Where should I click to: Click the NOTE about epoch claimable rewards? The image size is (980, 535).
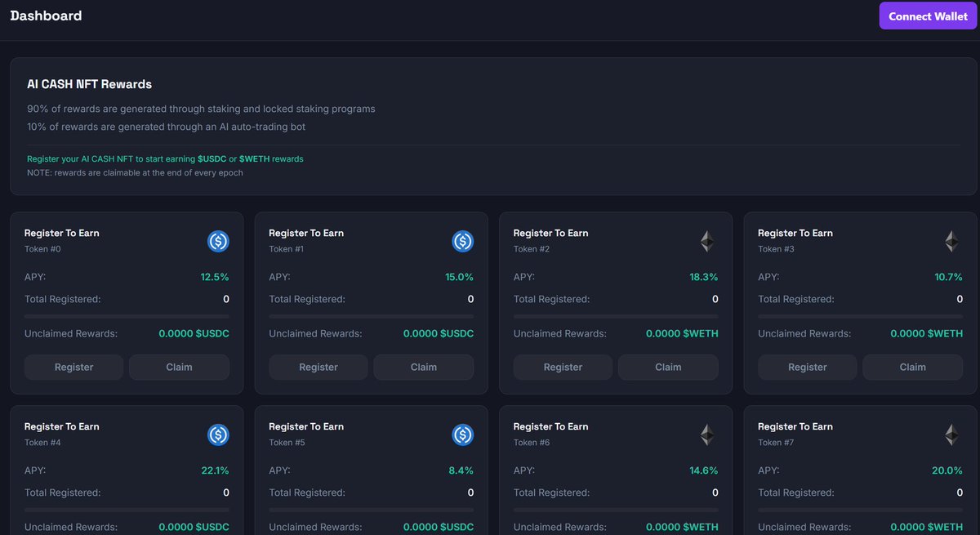pyautogui.click(x=135, y=172)
